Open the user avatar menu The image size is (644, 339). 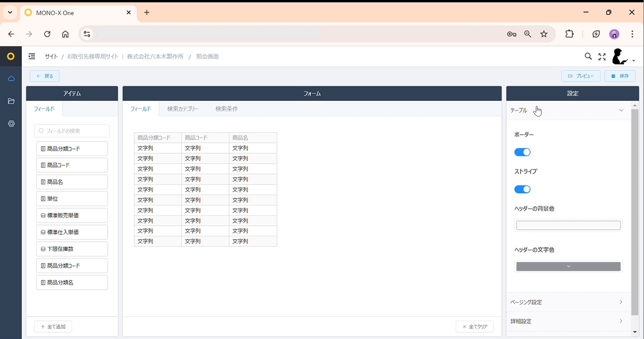[623, 57]
